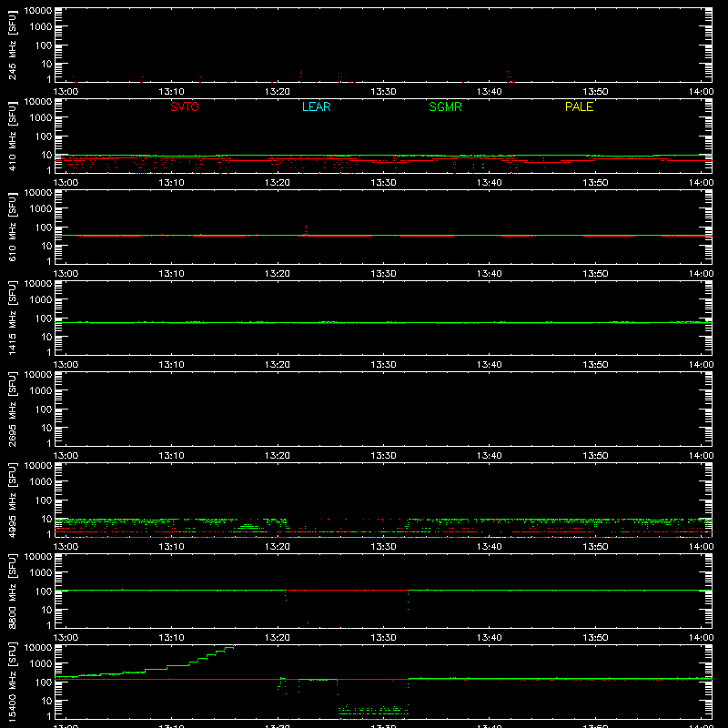
Task: Click 13:50 under the 610 MHz plot
Action: (x=595, y=274)
